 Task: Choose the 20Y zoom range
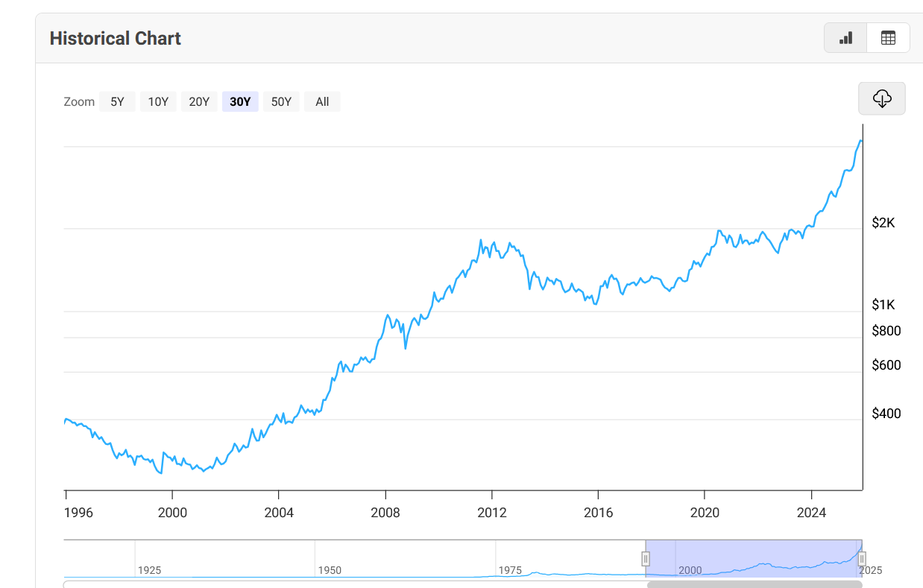pos(199,102)
